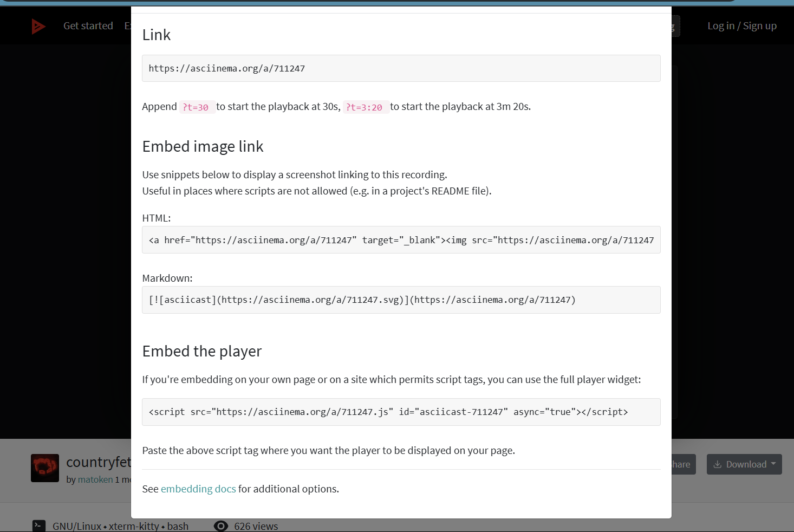Visit the matoken author profile link
This screenshot has height=532, width=794.
(x=95, y=479)
